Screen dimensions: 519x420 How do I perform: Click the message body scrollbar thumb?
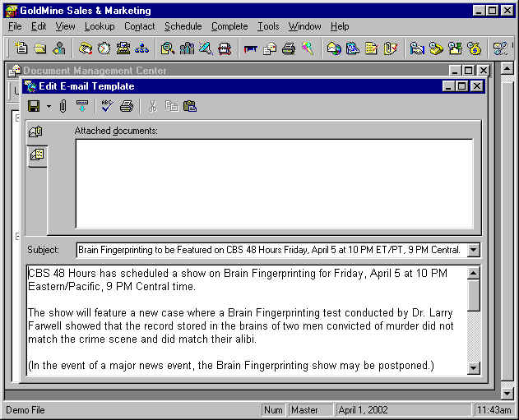[474, 295]
